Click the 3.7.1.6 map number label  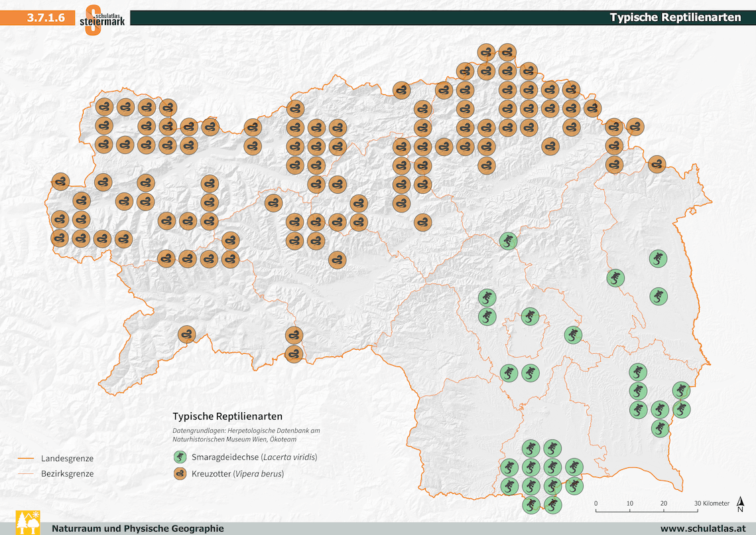46,18
